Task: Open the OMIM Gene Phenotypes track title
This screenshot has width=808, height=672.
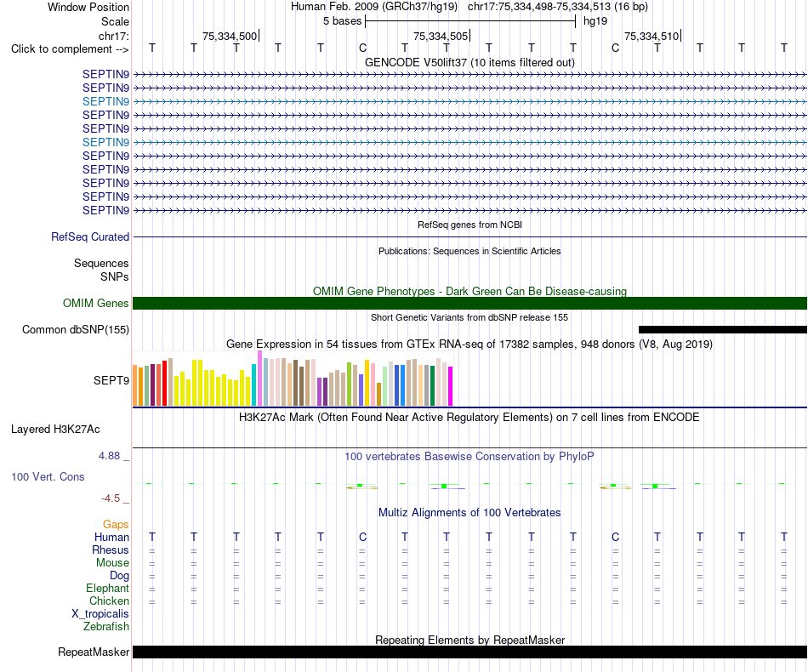Action: (469, 291)
